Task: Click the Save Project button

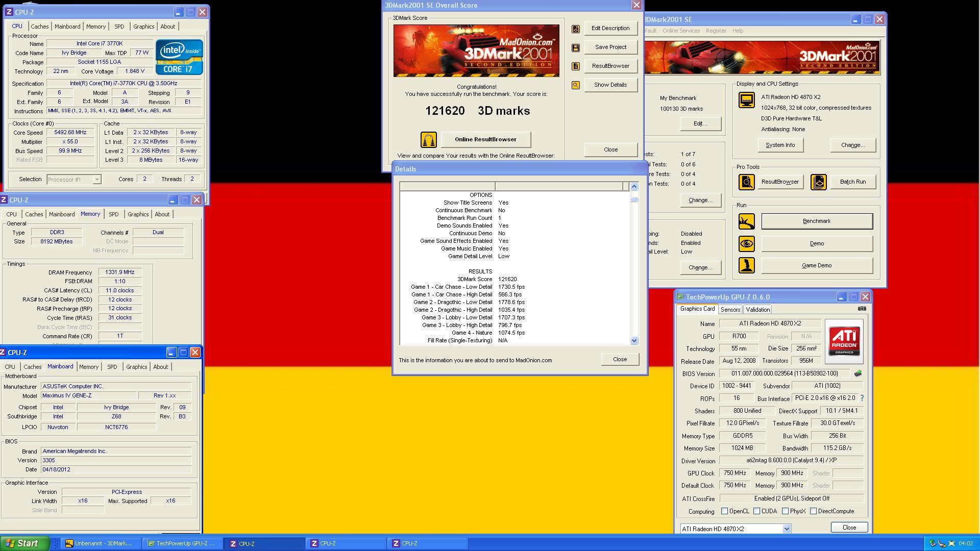Action: pyautogui.click(x=610, y=47)
